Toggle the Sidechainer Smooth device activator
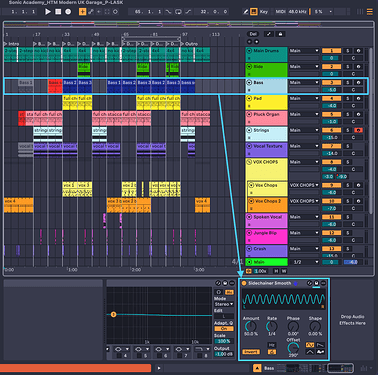This screenshot has width=378, height=375. coord(244,283)
